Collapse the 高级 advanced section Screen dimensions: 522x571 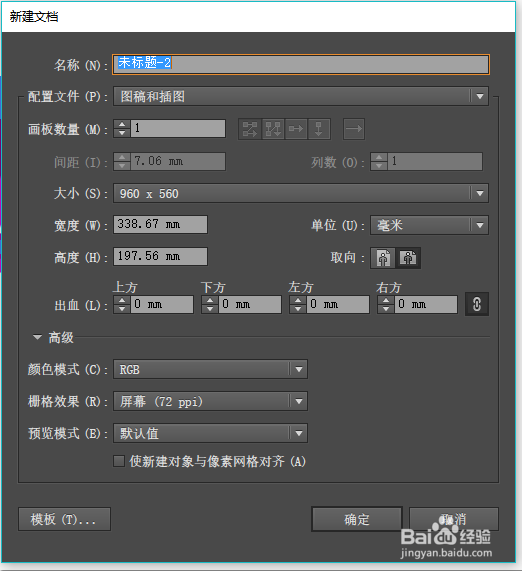37,337
